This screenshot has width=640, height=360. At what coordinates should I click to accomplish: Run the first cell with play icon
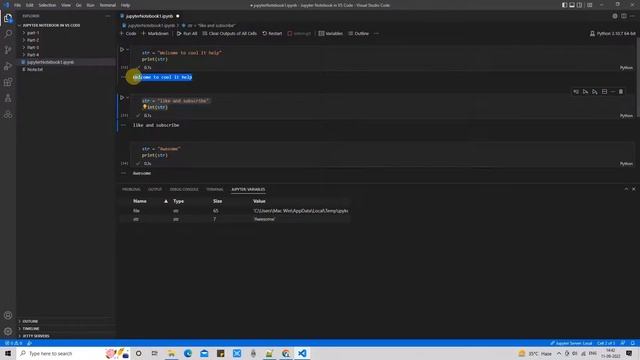point(122,49)
